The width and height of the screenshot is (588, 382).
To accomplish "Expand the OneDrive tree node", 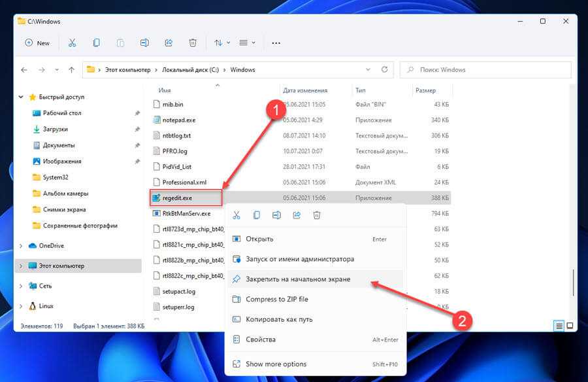I will [21, 246].
